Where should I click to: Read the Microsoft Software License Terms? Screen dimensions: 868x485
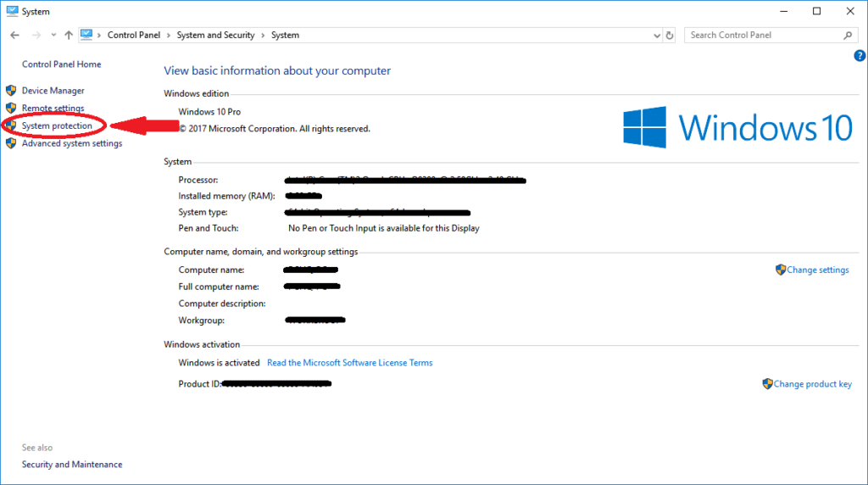coord(349,363)
